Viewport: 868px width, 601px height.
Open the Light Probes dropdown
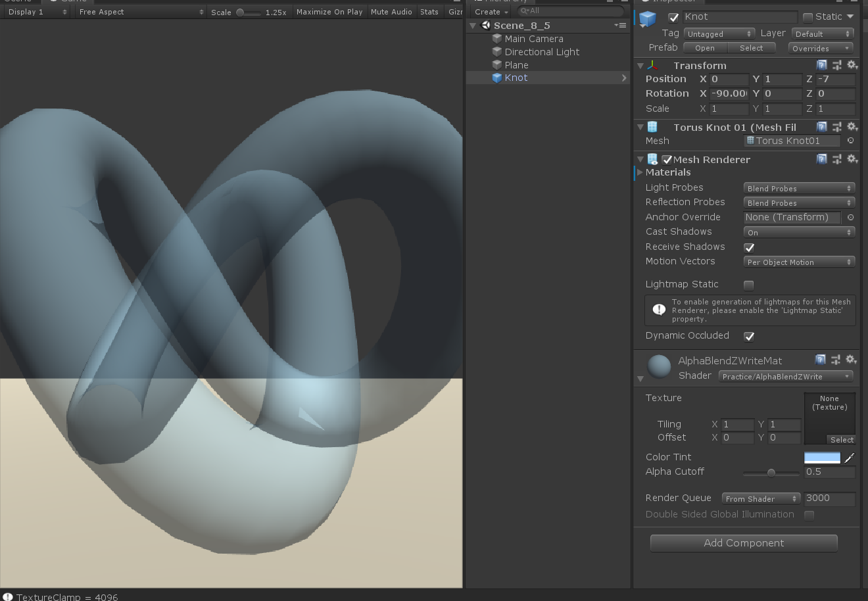click(x=799, y=188)
